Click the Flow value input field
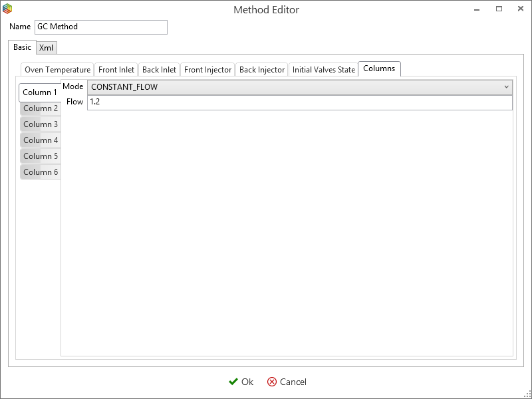 click(x=299, y=102)
